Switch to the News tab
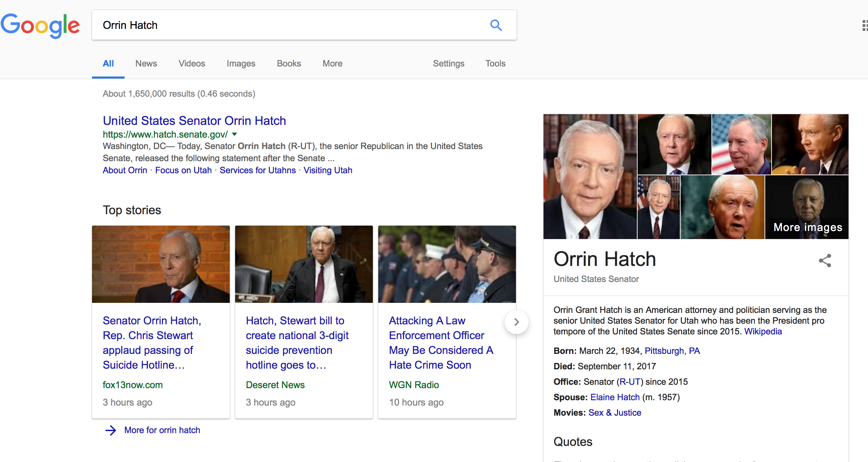Screen dimensions: 868x462 146,63
